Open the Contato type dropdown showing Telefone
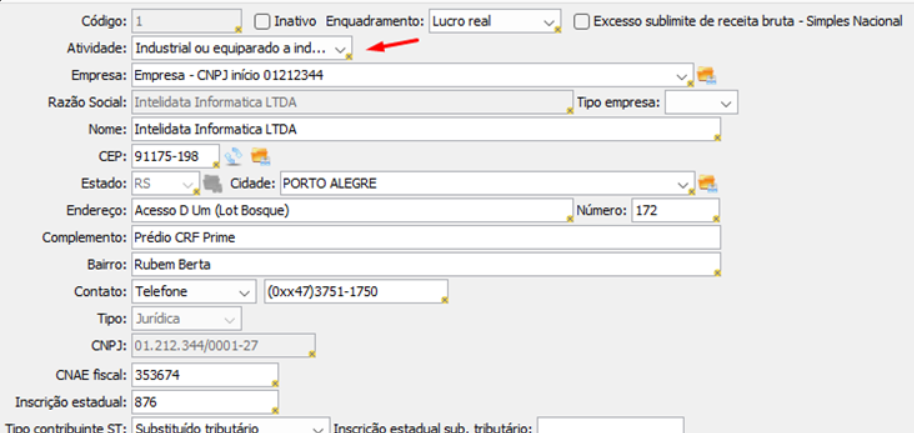 click(x=244, y=291)
